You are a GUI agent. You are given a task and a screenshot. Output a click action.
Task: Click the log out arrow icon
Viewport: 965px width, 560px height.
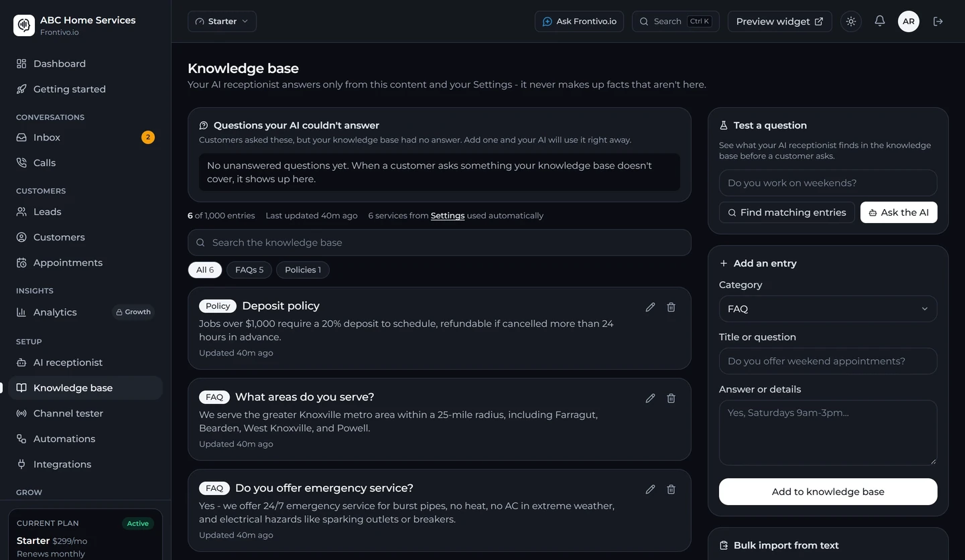coord(938,21)
